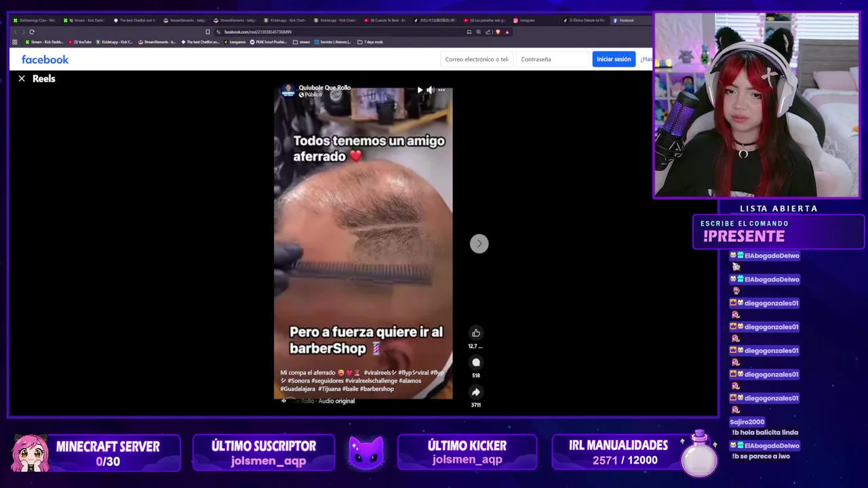Open the Stream - Kick Dashboard bookmark
Viewport: 868px width, 488px height.
[44, 42]
